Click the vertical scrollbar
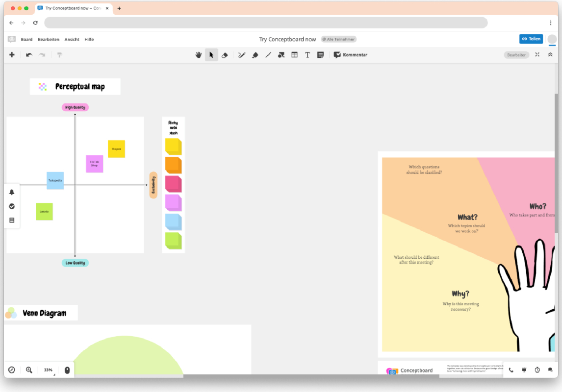Viewport: 562px width, 392px height. point(556,163)
